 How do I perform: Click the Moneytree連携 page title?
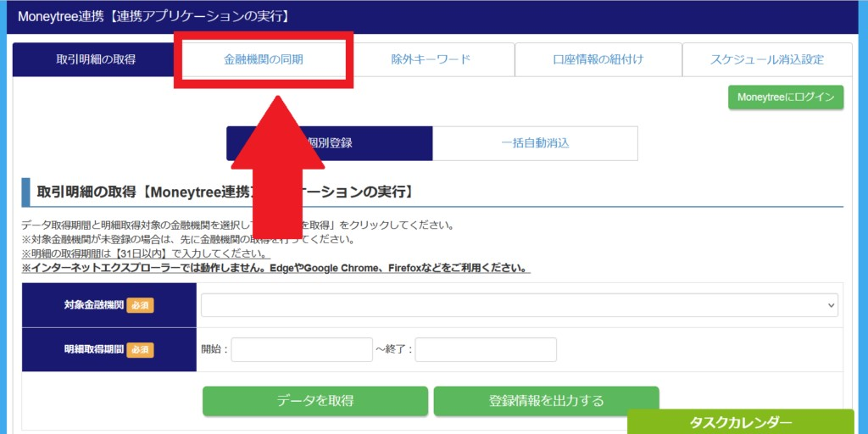(x=154, y=17)
